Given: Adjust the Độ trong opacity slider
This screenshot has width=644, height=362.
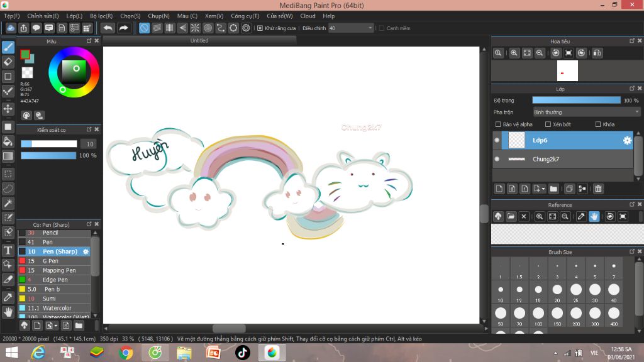Looking at the screenshot, I should [x=577, y=100].
